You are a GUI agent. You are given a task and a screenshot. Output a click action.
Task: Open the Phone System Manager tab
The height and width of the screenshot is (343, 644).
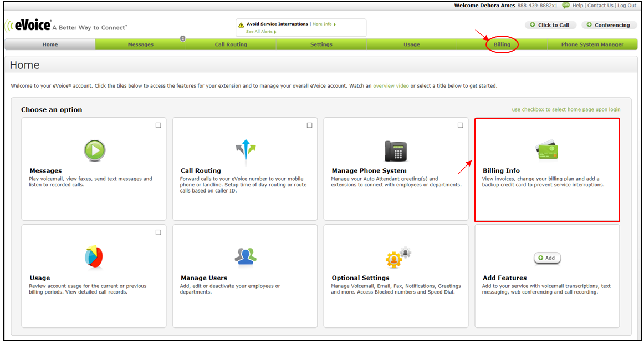point(592,44)
